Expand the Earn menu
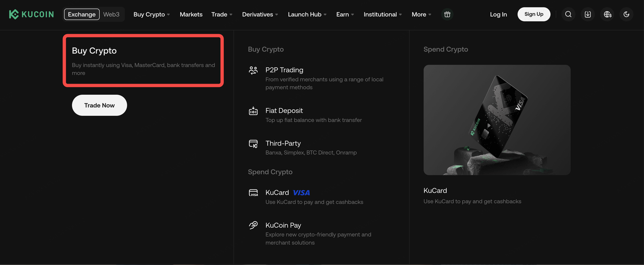Screen dimensions: 644x265 point(345,14)
